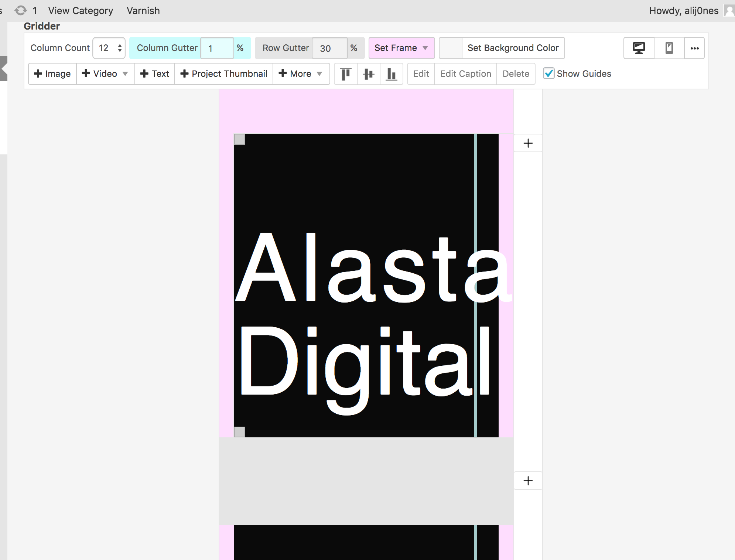Switch to desktop view icon
Screen dimensions: 735x560
point(639,48)
